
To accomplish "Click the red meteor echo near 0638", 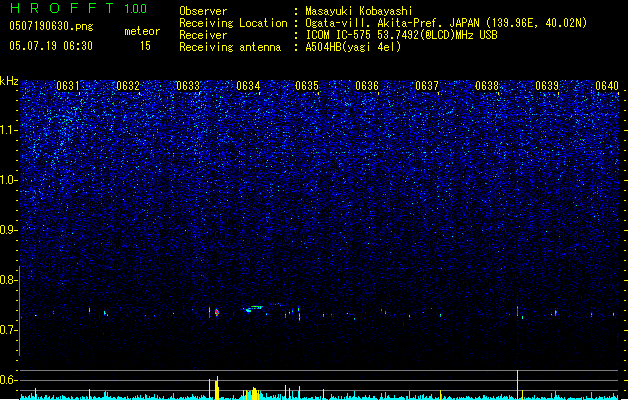I will (517, 311).
